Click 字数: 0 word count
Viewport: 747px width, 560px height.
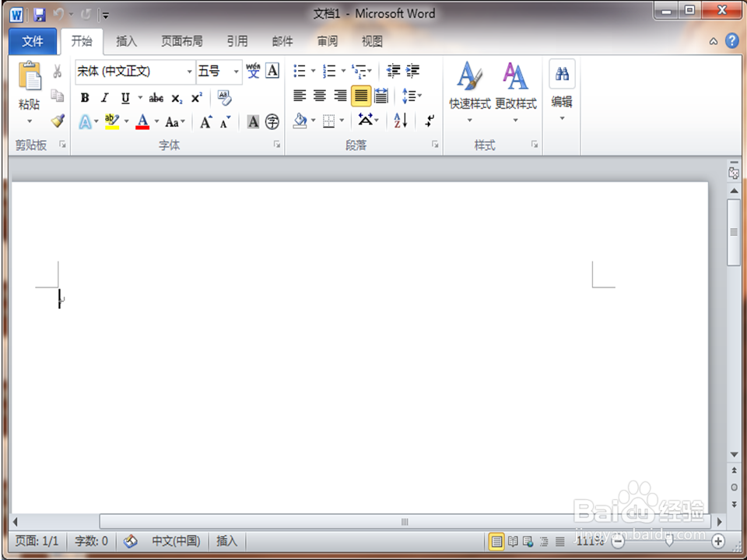pyautogui.click(x=91, y=541)
